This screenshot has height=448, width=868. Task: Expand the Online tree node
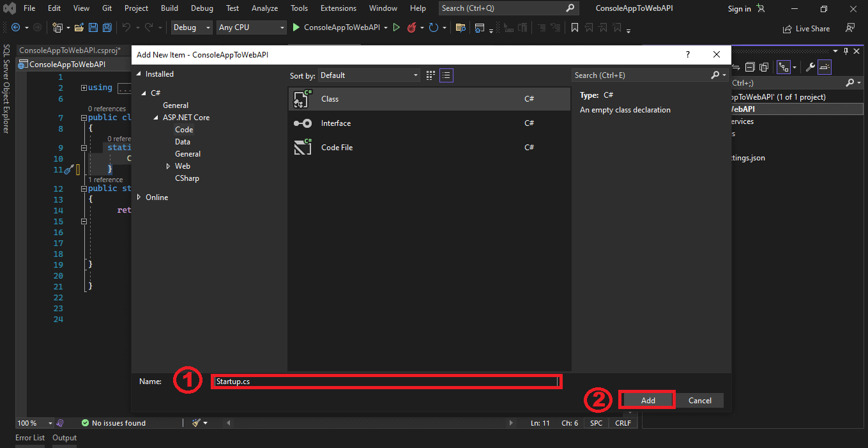click(x=139, y=197)
